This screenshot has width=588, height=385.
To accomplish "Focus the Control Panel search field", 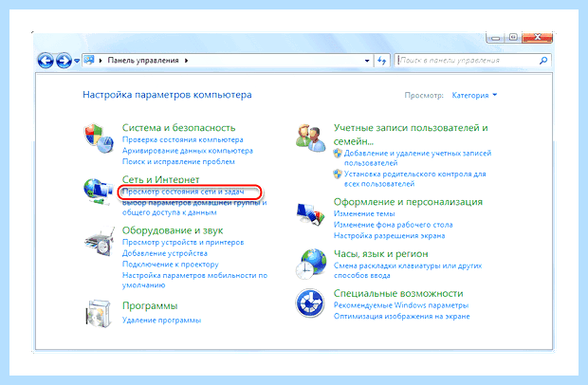I will (x=467, y=61).
